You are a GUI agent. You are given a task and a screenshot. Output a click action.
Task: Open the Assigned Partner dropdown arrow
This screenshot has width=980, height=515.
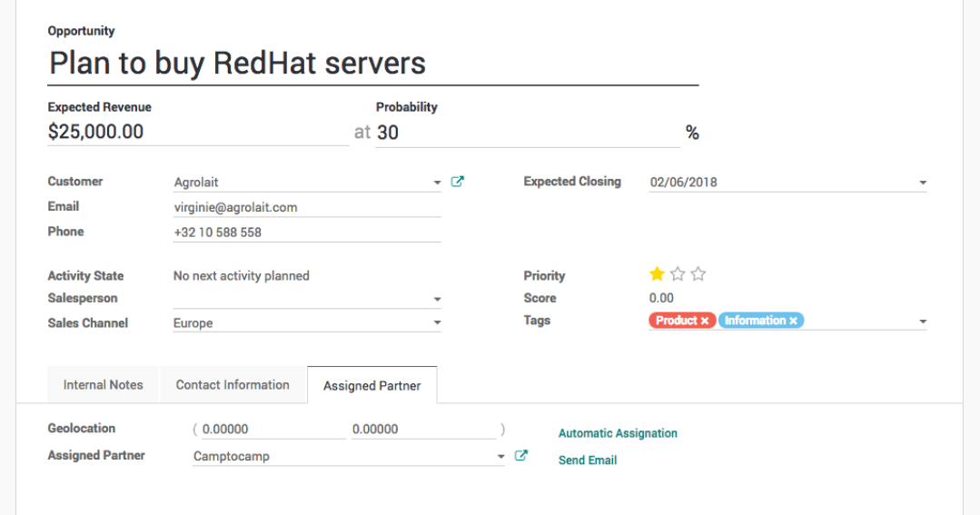coord(500,457)
